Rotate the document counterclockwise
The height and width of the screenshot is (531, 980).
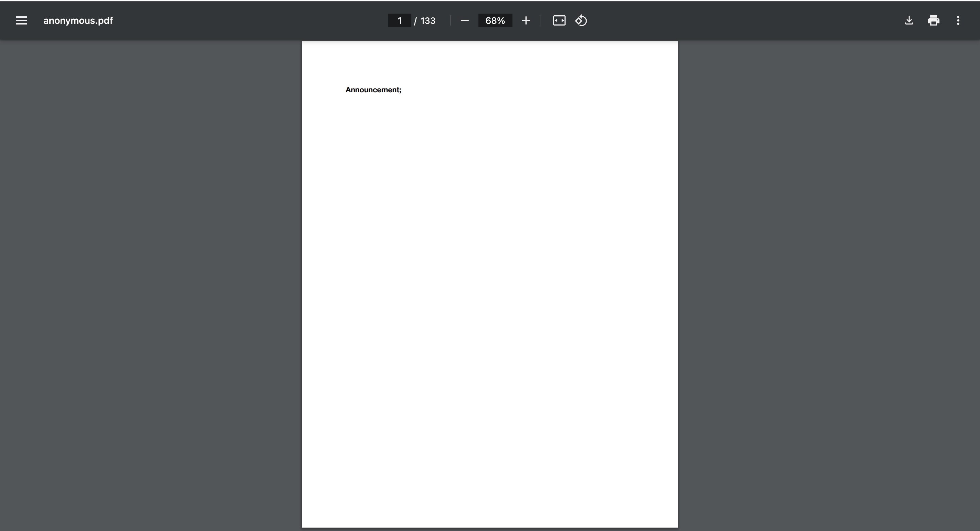[581, 20]
